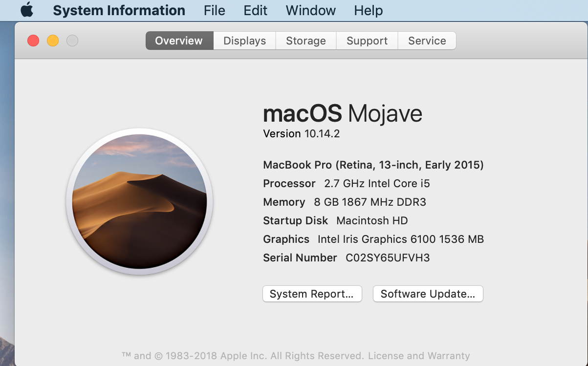Open the Apple menu
Image resolution: width=588 pixels, height=366 pixels.
(27, 10)
